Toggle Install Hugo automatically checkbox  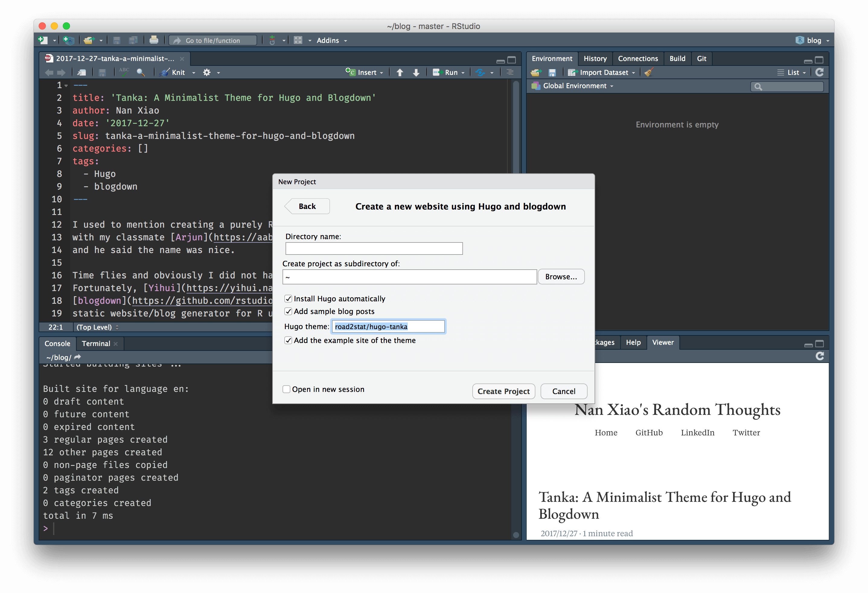coord(288,299)
